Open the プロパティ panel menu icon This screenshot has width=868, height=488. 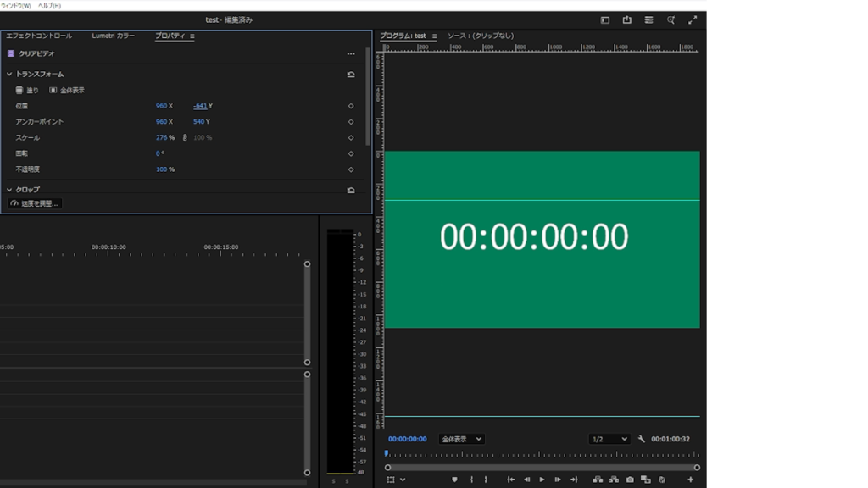click(192, 36)
